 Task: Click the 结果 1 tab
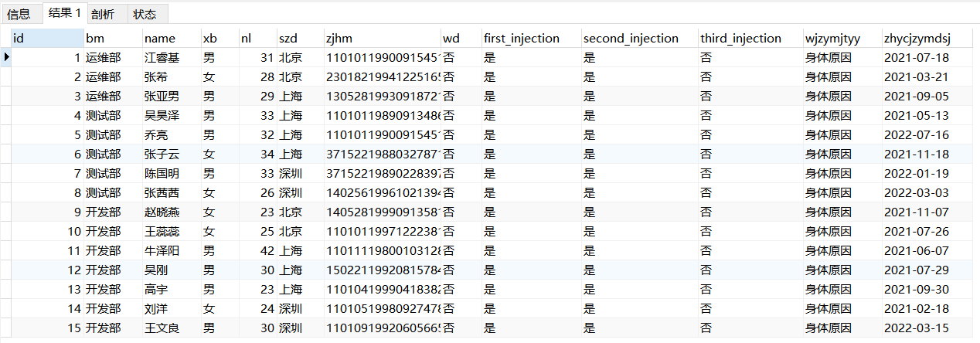(63, 13)
